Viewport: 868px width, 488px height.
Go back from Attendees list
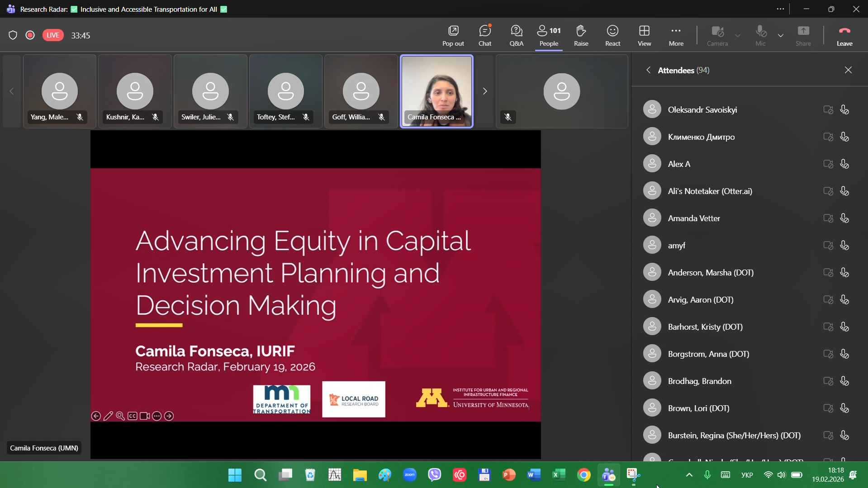pos(648,70)
